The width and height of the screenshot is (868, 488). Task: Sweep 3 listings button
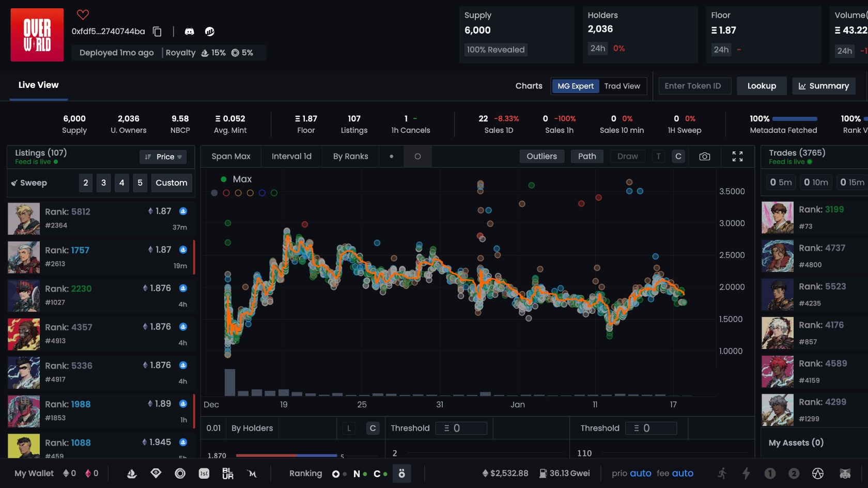pyautogui.click(x=104, y=182)
